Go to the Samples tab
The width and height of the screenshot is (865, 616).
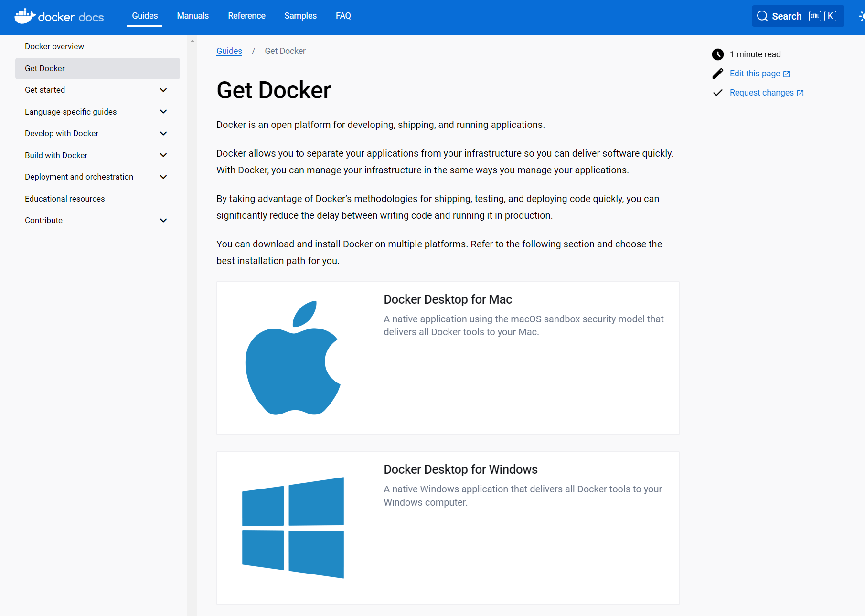click(300, 16)
